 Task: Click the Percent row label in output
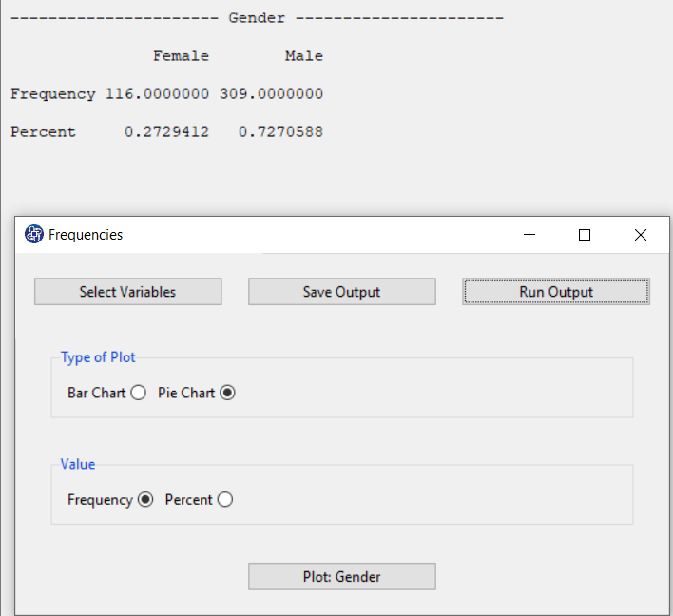(x=44, y=132)
